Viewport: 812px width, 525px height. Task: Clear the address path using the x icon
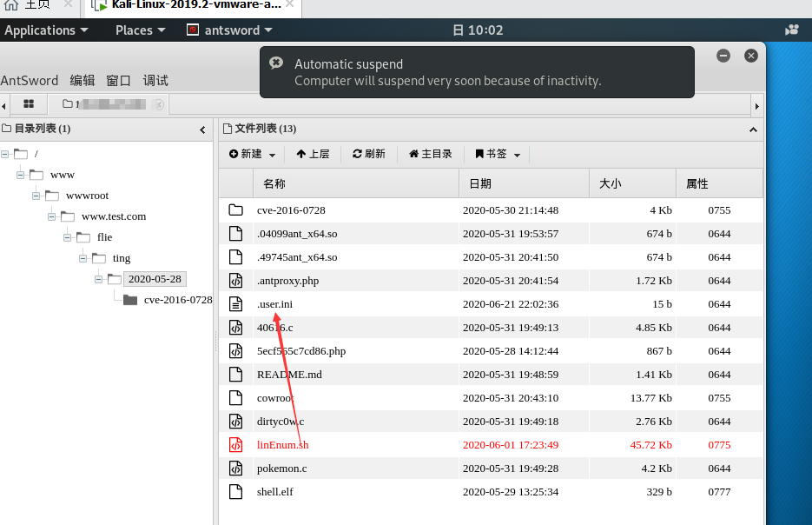coord(159,103)
